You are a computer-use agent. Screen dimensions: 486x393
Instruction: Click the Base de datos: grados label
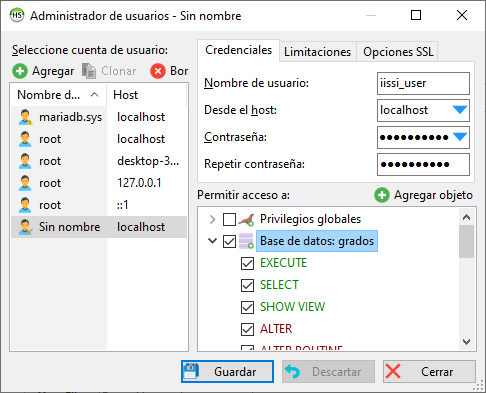click(x=317, y=241)
